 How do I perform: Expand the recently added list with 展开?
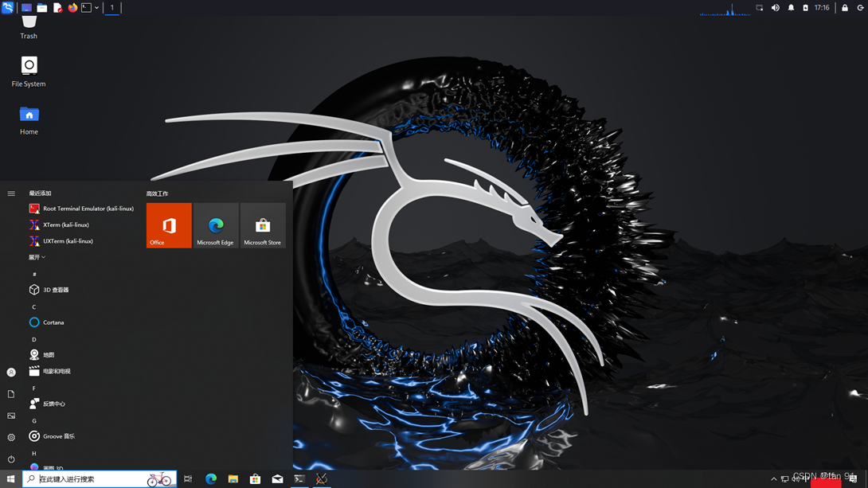(37, 257)
